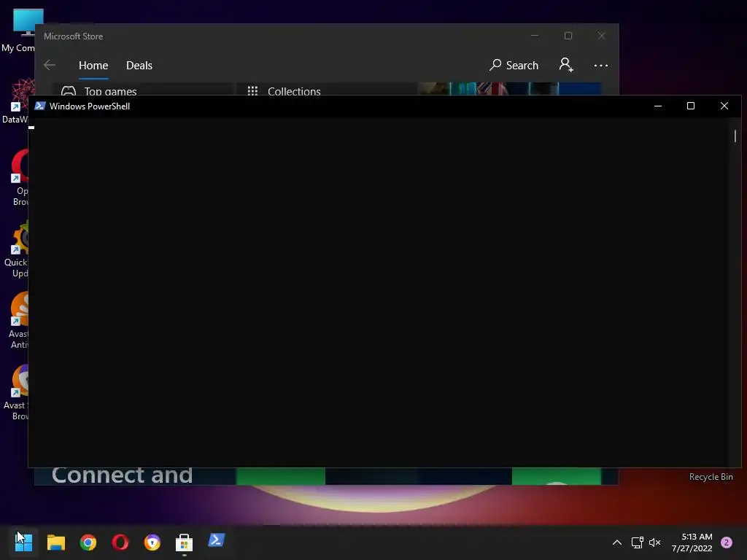Select the Avast Antivirus desktop shortcut

click(20, 321)
